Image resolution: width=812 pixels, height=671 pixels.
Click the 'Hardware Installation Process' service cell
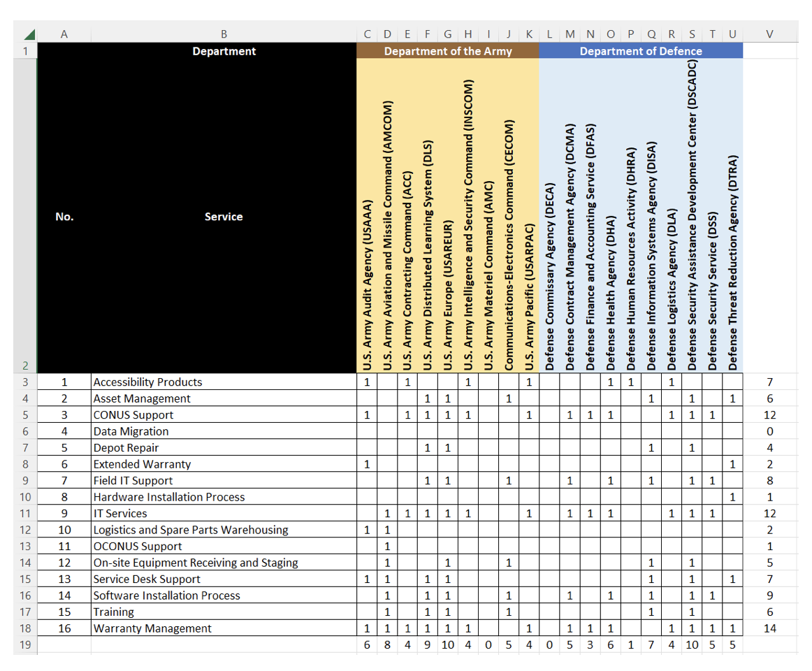[x=224, y=497]
